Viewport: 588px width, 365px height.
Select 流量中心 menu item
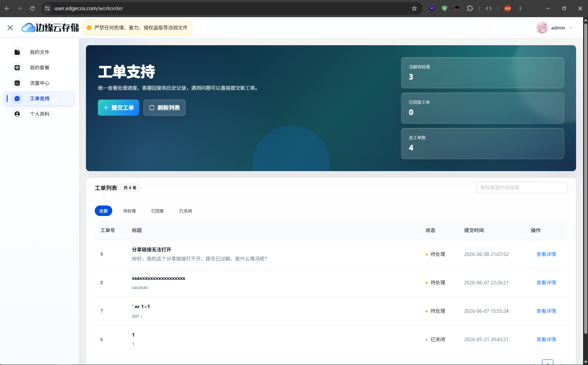pyautogui.click(x=39, y=83)
